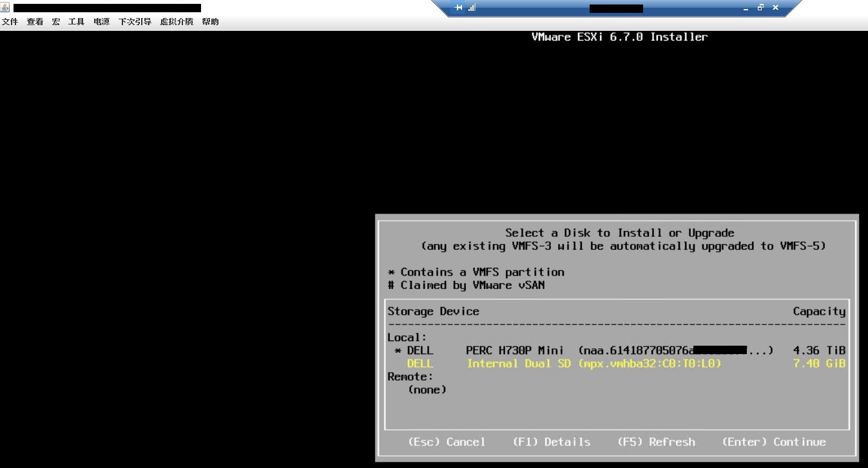Click the Local: section label
The height and width of the screenshot is (468, 868).
pyautogui.click(x=407, y=337)
